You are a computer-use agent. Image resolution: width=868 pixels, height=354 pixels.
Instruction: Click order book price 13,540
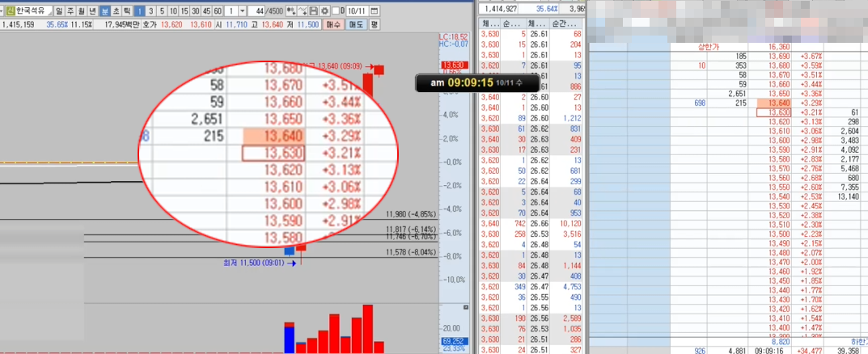point(780,196)
